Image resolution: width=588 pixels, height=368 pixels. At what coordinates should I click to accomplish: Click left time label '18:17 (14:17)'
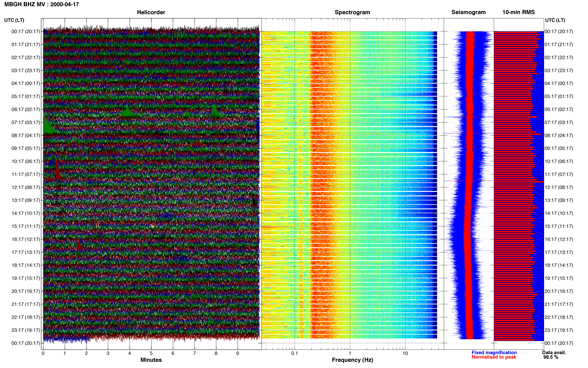26,265
